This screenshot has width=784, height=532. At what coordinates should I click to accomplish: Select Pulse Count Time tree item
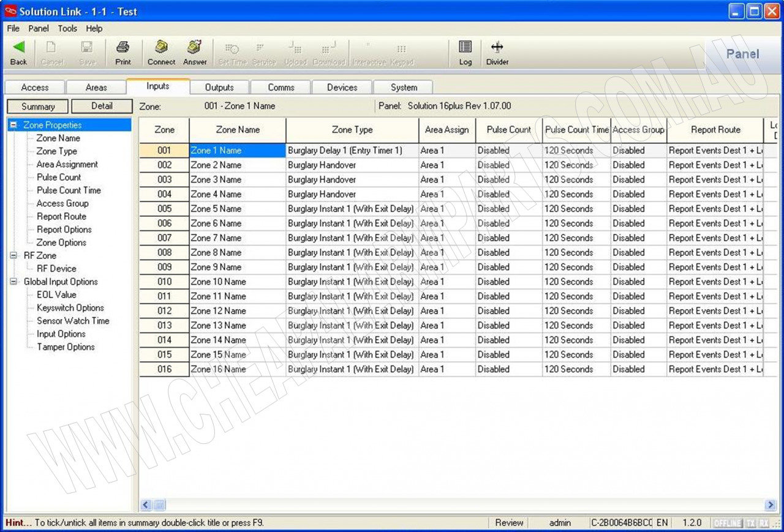[x=69, y=190]
